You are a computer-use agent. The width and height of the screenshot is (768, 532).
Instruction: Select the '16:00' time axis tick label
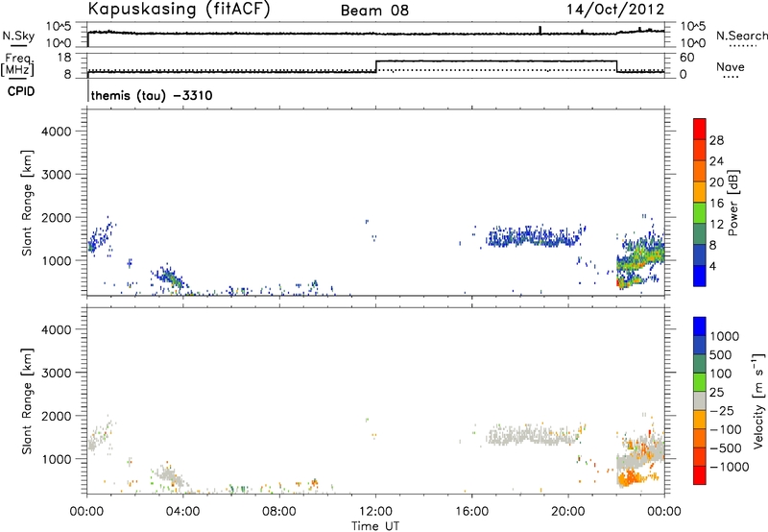(471, 512)
